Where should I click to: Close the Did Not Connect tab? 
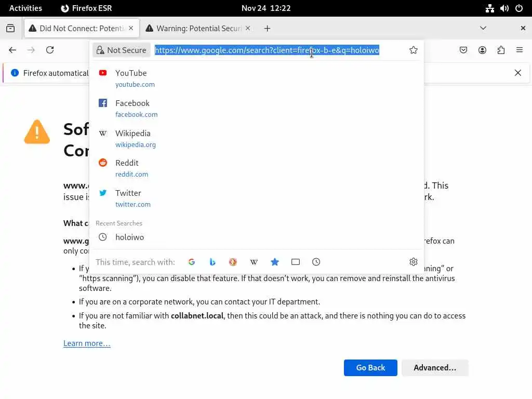pos(131,28)
